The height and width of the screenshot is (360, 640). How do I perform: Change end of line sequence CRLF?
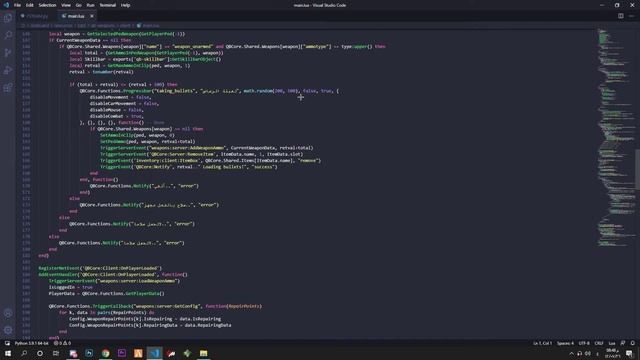pos(599,343)
